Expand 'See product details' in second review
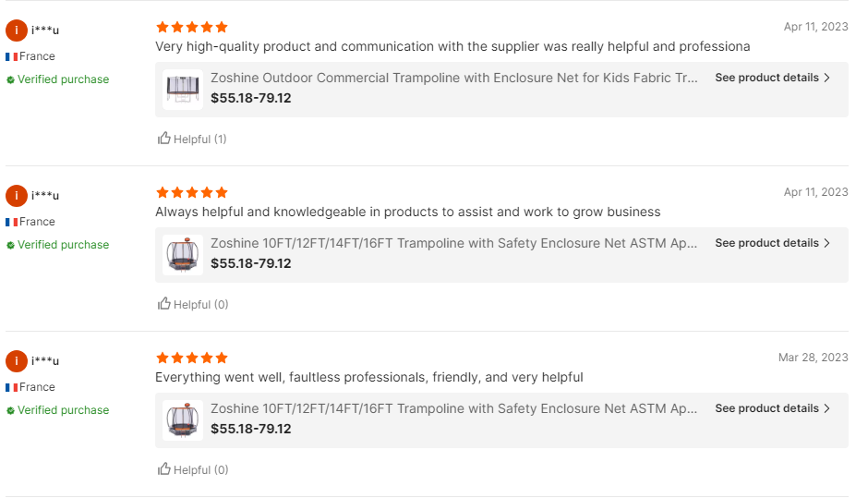The image size is (868, 498). coord(772,243)
